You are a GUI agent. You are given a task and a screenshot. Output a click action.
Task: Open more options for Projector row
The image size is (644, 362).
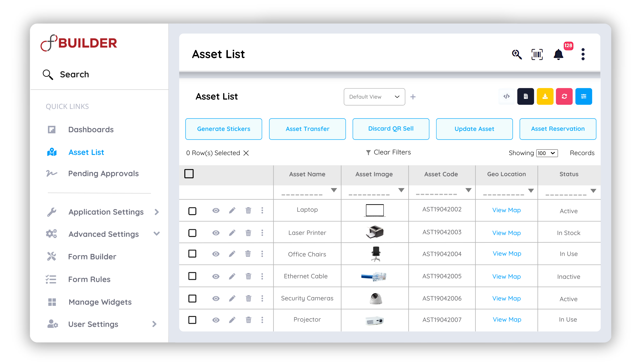[x=262, y=320]
